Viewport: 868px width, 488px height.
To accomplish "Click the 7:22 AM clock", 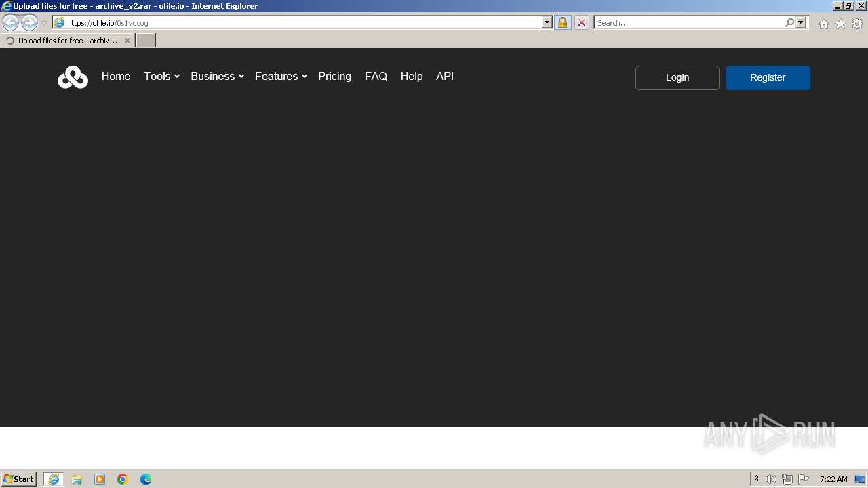I will click(833, 479).
